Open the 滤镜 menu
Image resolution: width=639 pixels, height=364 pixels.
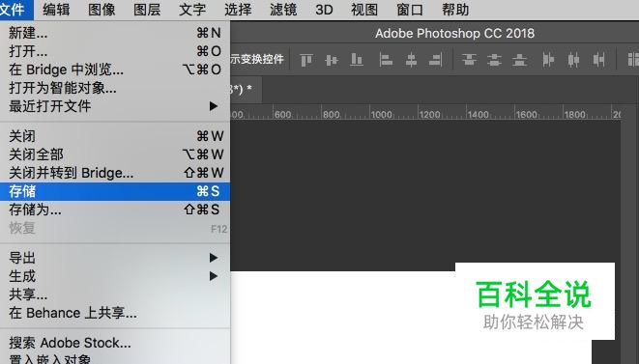[x=283, y=10]
